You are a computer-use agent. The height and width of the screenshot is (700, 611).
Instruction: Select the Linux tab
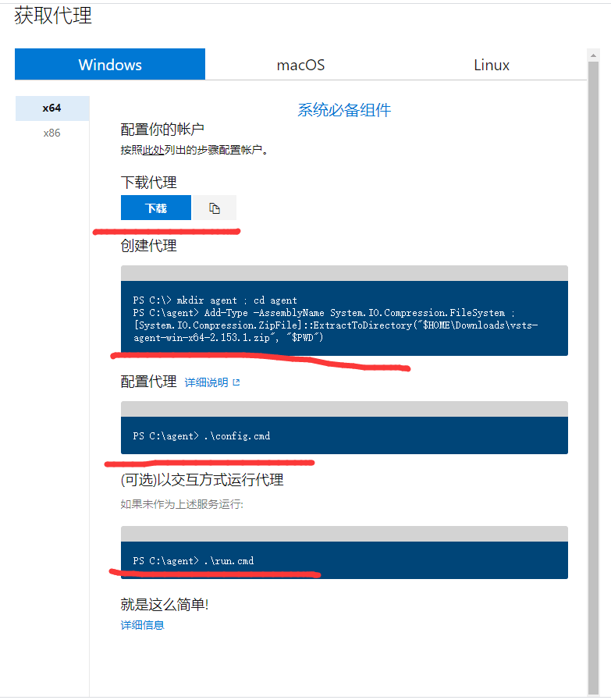[491, 65]
